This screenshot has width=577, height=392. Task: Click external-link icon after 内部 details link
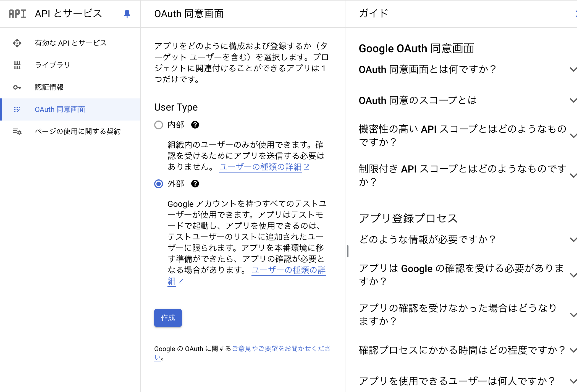[x=306, y=167]
